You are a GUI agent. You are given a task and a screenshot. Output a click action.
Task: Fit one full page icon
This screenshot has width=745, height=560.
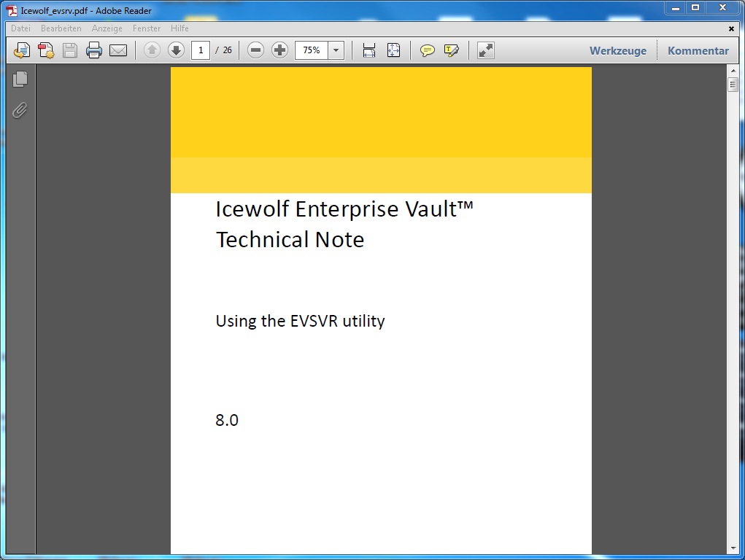(x=393, y=50)
